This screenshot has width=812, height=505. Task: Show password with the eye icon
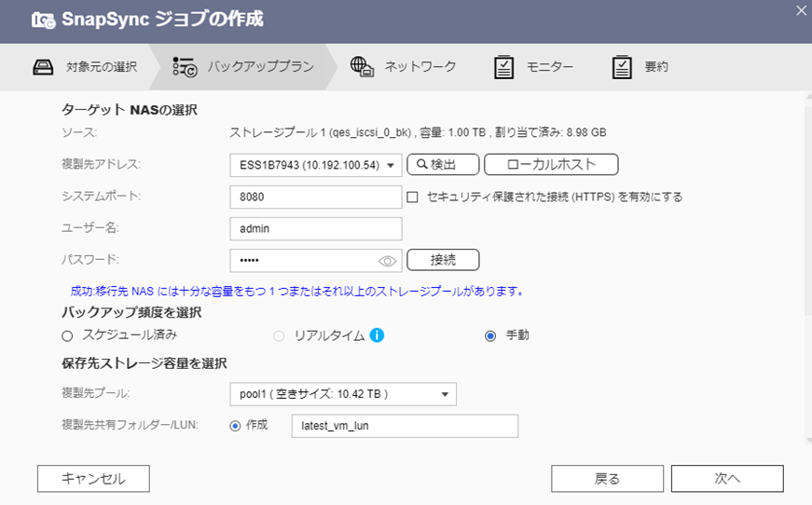[x=388, y=261]
